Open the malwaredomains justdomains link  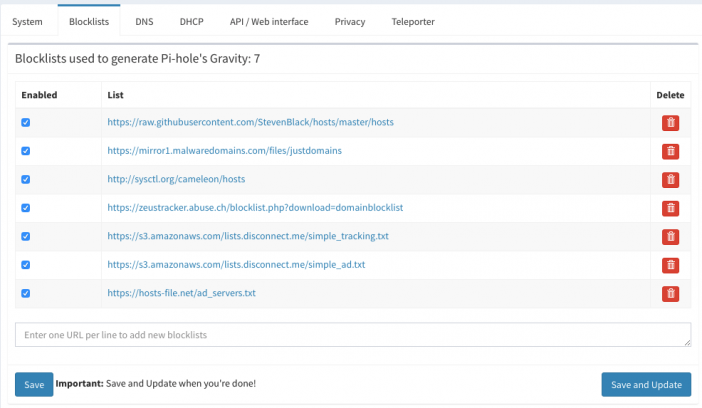click(224, 150)
